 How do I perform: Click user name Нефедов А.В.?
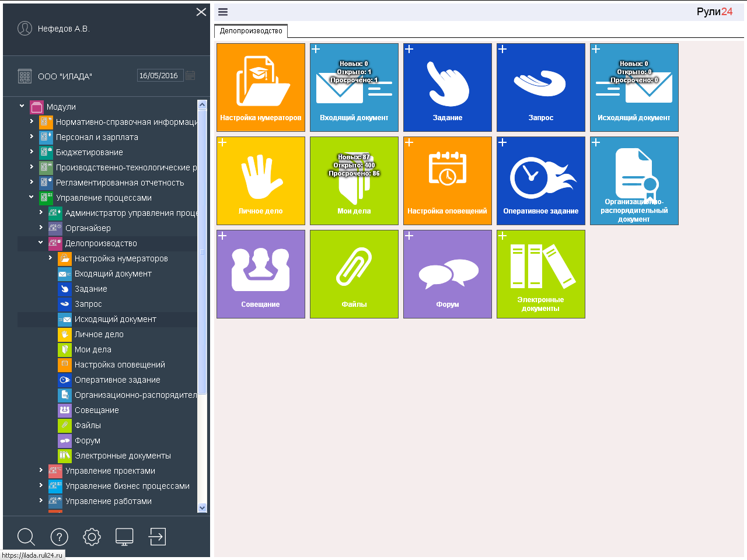[x=64, y=29]
